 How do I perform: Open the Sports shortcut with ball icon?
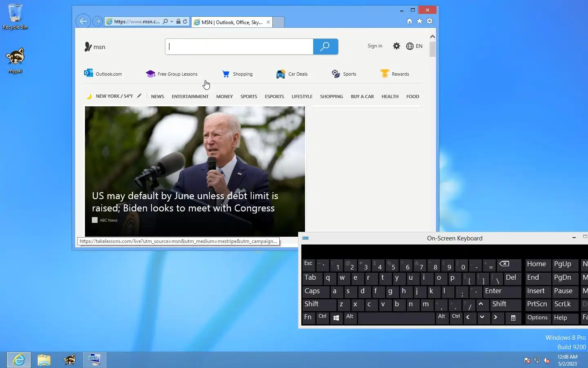tap(344, 74)
